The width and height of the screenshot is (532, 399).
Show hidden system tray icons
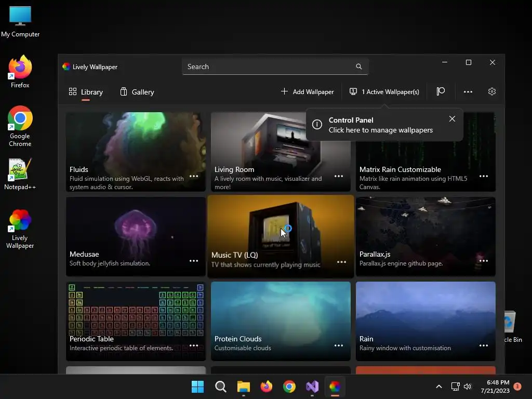pyautogui.click(x=438, y=387)
